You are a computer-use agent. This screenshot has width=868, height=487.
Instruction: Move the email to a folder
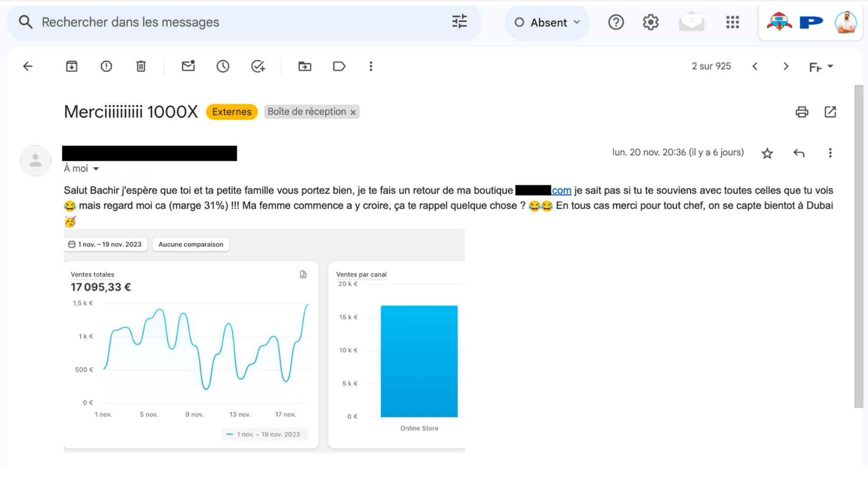tap(305, 66)
